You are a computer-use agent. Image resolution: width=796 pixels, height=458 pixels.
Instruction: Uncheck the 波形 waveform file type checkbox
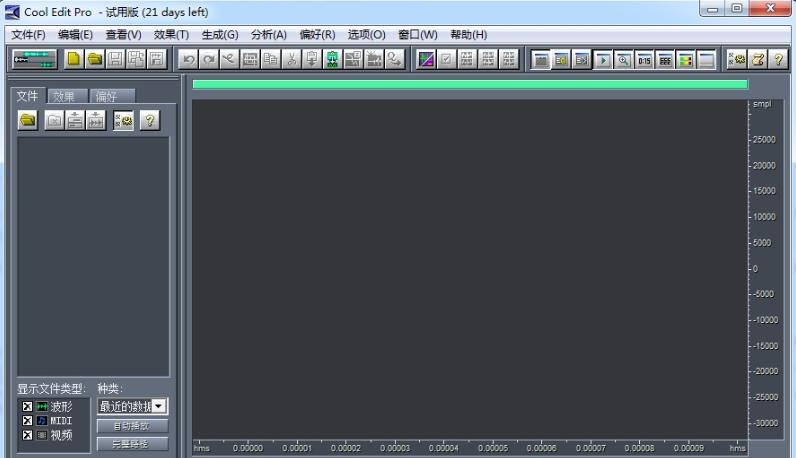(x=27, y=407)
